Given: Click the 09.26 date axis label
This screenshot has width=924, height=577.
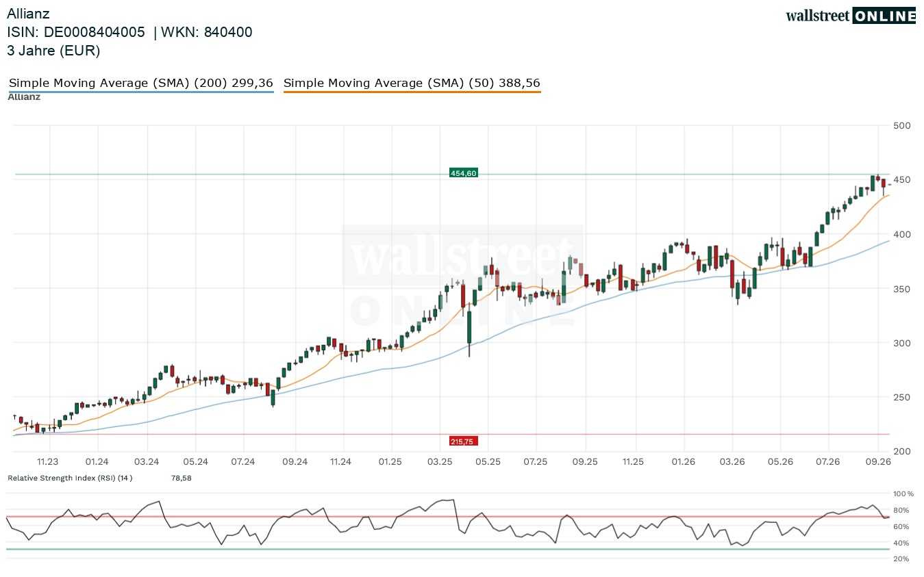Looking at the screenshot, I should [879, 462].
